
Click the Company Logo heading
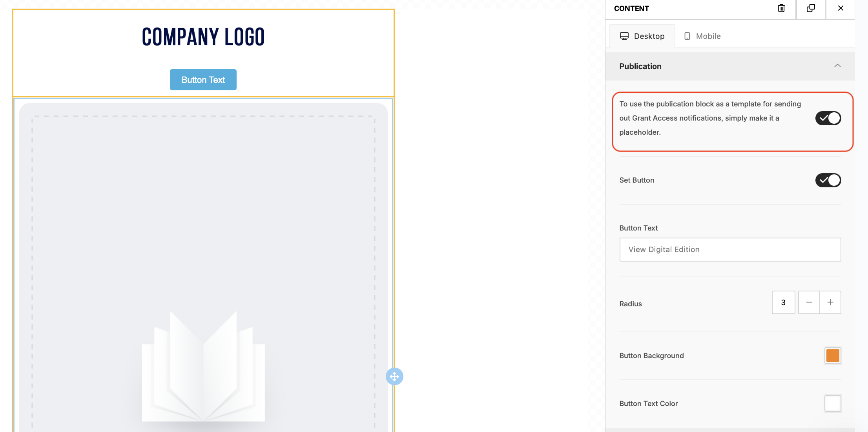[203, 37]
